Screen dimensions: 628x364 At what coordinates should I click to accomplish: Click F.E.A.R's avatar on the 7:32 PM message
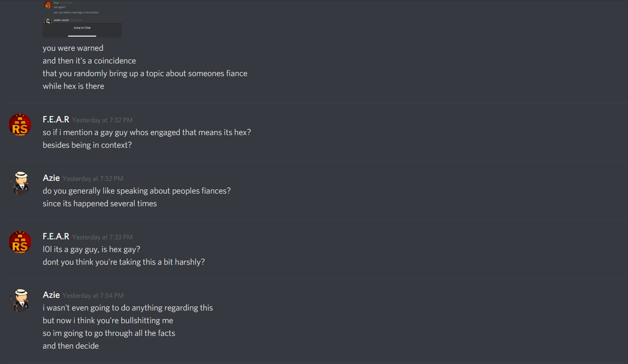coord(20,125)
